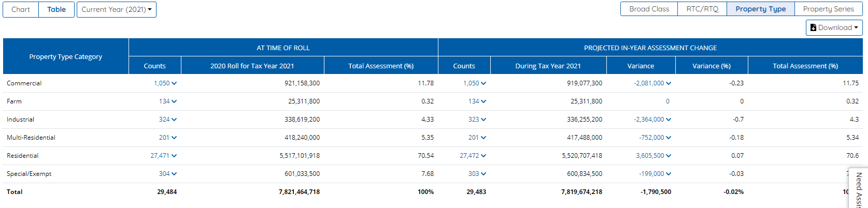Click Residential roll value 5,517,101,918
The height and width of the screenshot is (208, 868).
[300, 156]
